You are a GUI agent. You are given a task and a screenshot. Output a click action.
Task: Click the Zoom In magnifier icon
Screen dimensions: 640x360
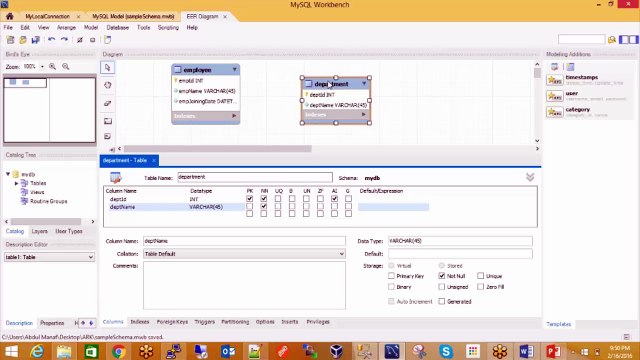click(53, 66)
